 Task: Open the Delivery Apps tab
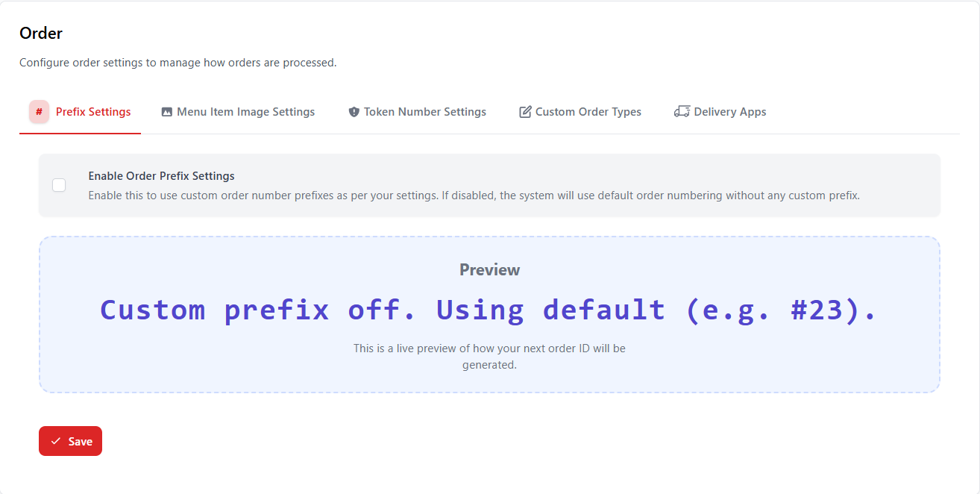(x=729, y=112)
